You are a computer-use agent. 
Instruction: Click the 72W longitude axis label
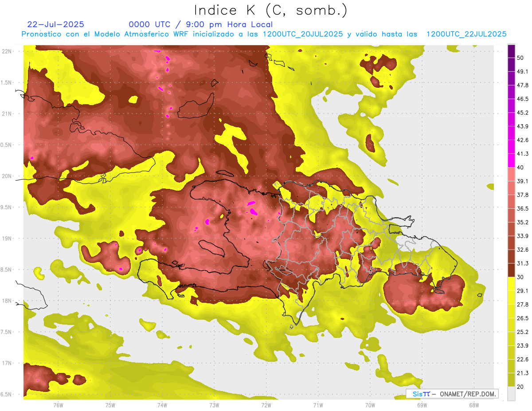click(266, 405)
